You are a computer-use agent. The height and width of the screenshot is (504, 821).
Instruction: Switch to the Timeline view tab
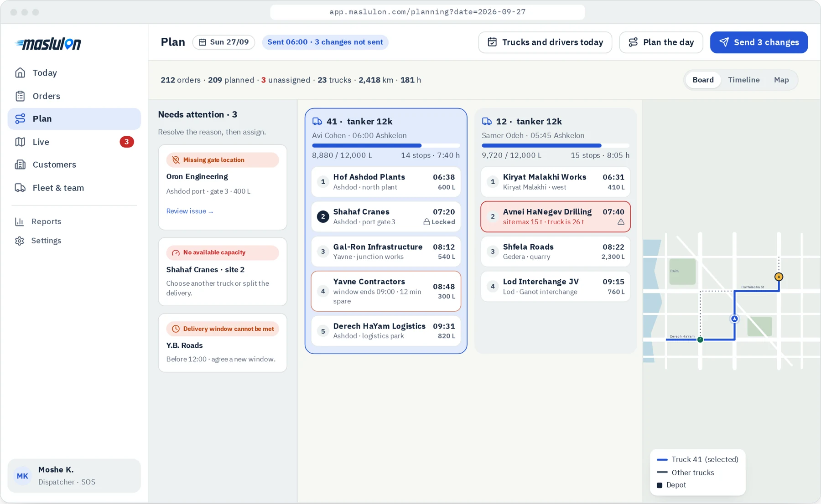pyautogui.click(x=743, y=80)
